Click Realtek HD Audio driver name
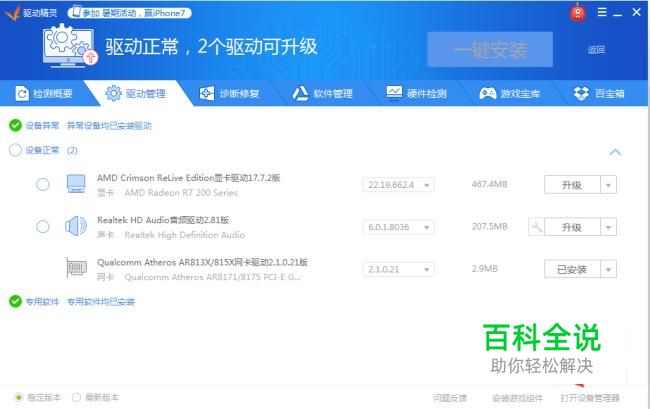650x409 pixels. (163, 220)
